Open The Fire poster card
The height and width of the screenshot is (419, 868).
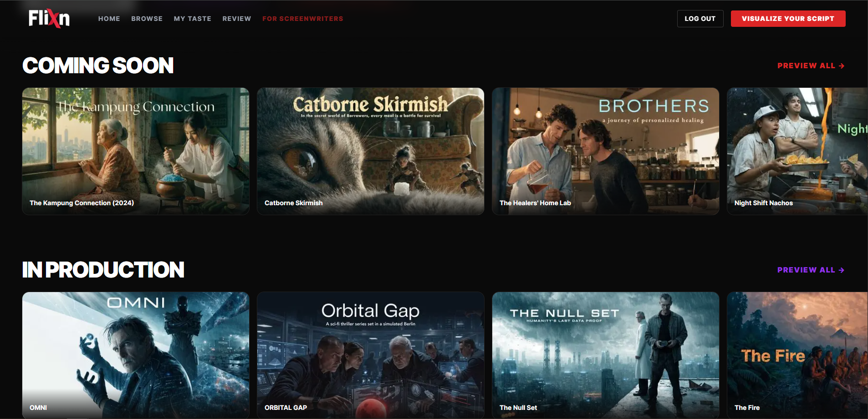point(797,355)
